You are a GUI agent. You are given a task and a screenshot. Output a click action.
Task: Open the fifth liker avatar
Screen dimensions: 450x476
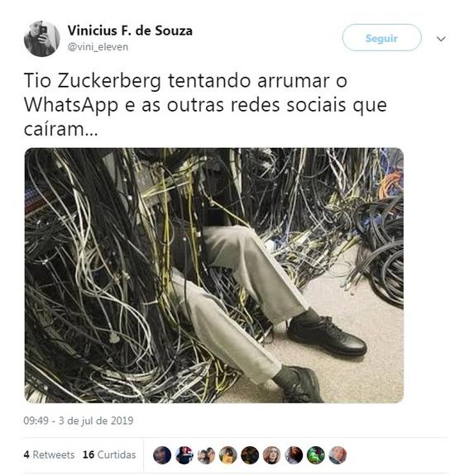(x=250, y=455)
